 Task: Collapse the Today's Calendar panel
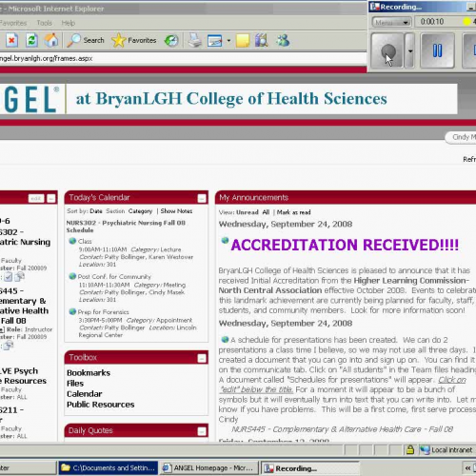pos(202,198)
